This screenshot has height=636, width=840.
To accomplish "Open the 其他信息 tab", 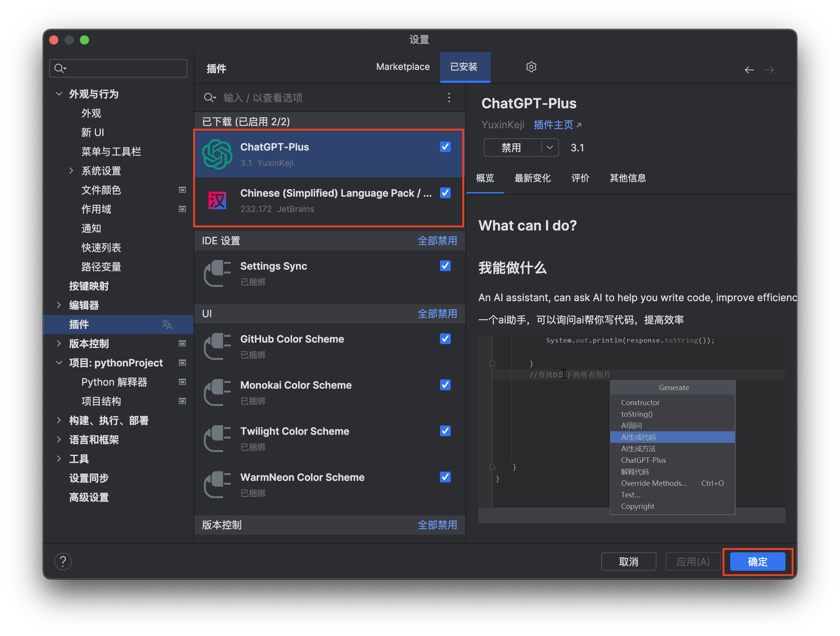I will pos(628,178).
